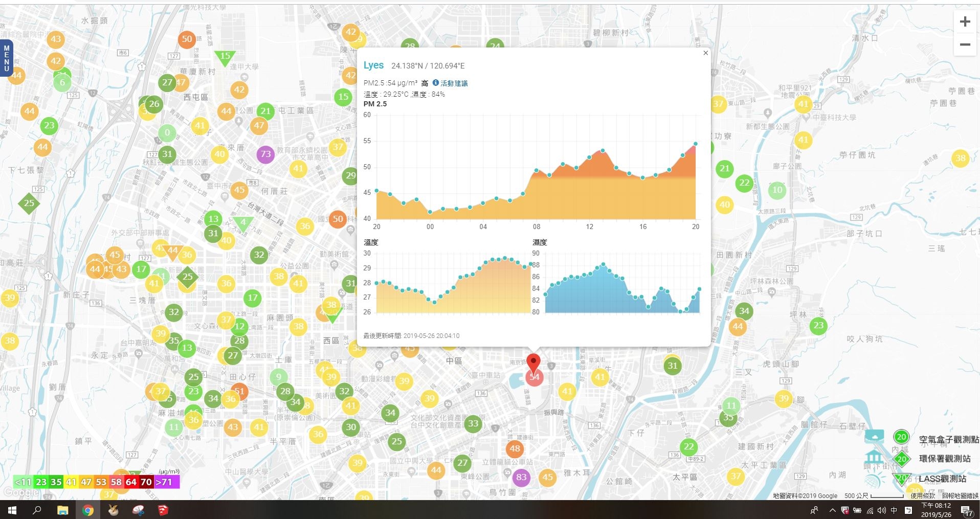Click the Google logo on the map

[x=21, y=492]
